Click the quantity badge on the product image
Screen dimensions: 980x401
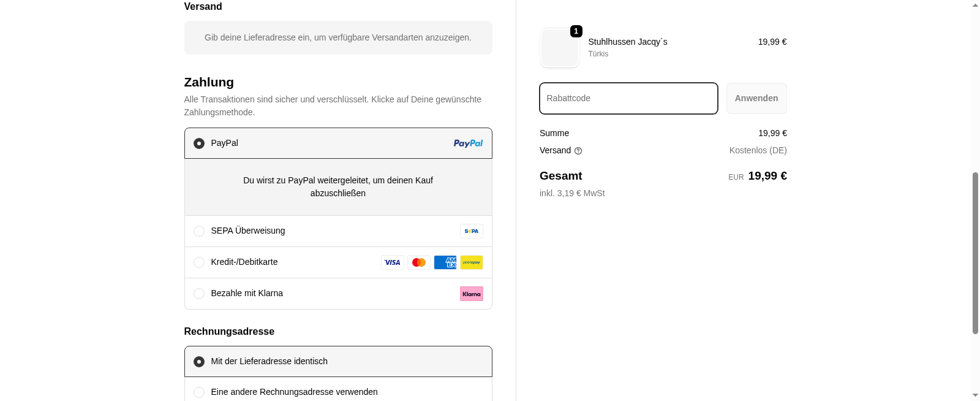click(576, 31)
